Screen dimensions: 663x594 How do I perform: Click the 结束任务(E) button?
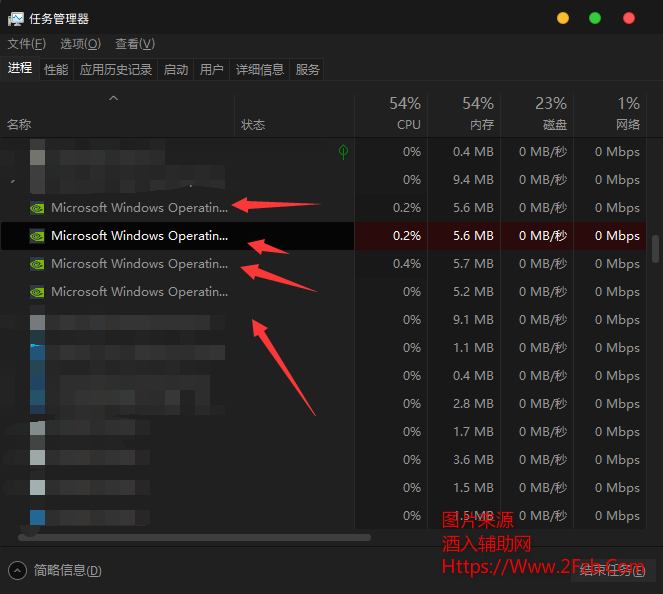[x=613, y=570]
